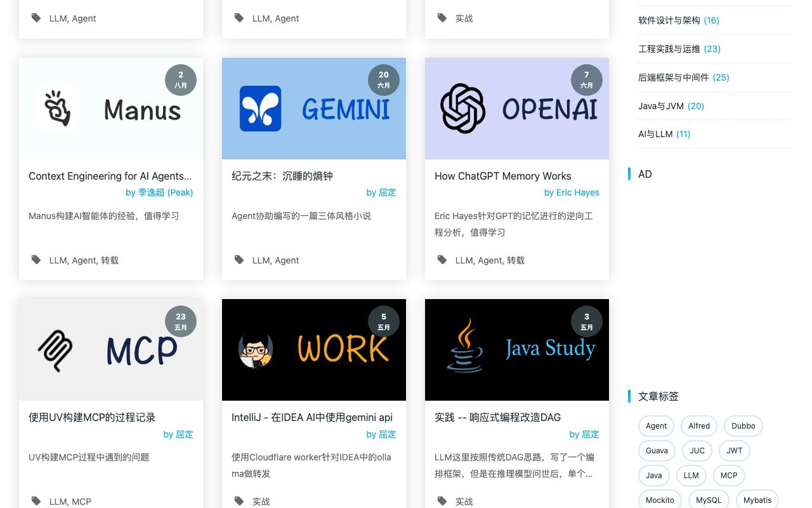Click the MCP pill in 文章标签
Viewport: 812px width, 508px height.
(x=729, y=476)
